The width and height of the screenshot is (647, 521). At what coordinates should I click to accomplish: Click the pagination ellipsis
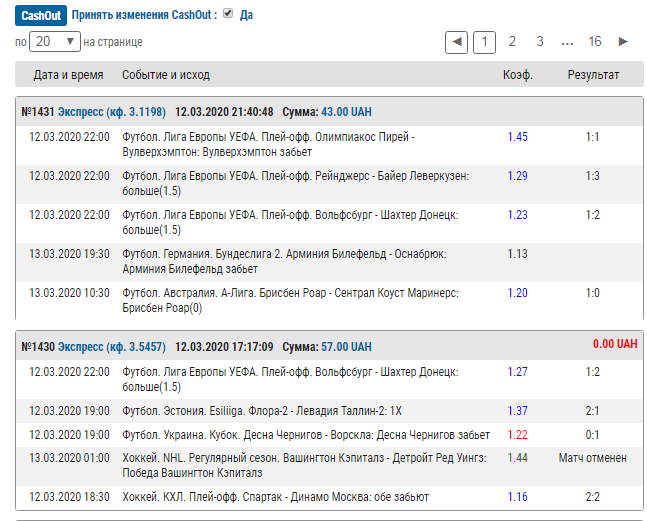tap(567, 43)
